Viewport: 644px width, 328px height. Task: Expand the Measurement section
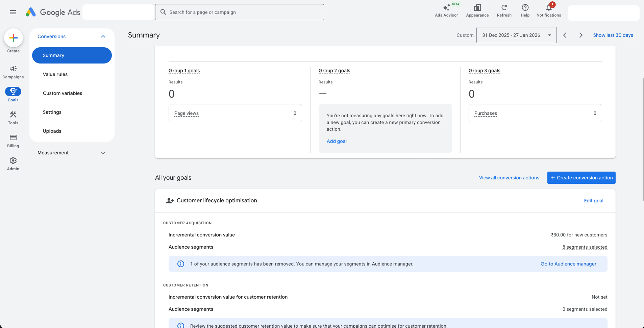pos(103,153)
